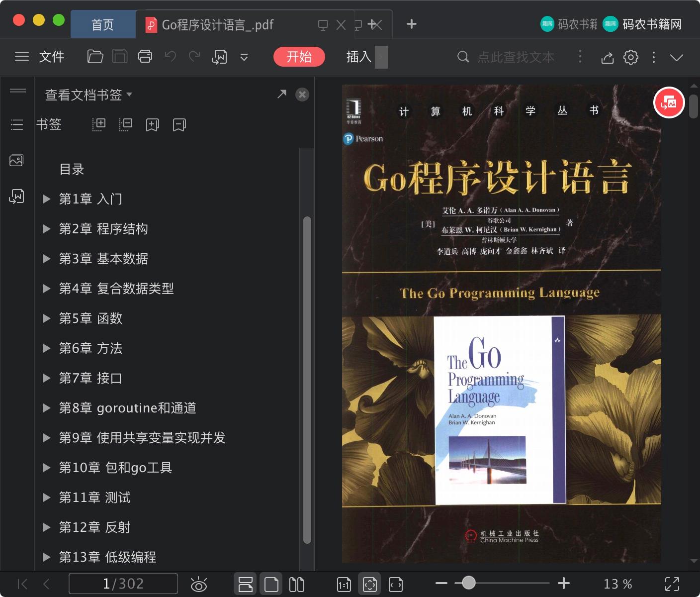Go to 第7章 接口 bookmark

pos(90,378)
